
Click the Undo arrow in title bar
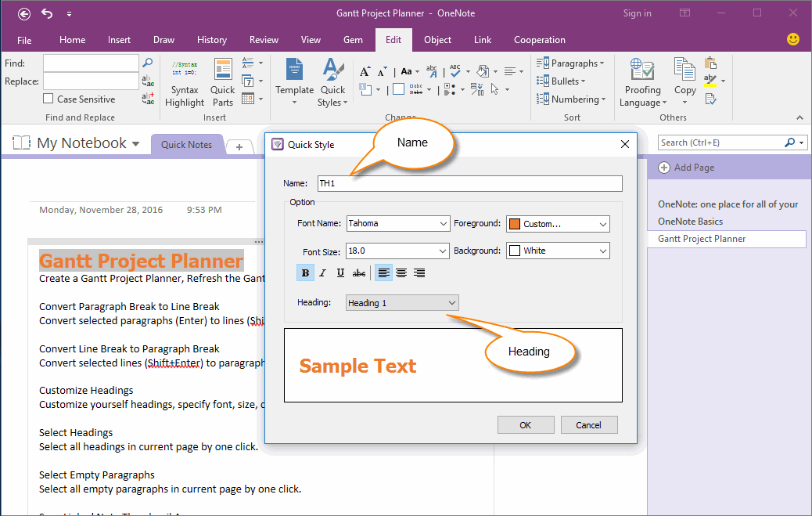[x=47, y=13]
